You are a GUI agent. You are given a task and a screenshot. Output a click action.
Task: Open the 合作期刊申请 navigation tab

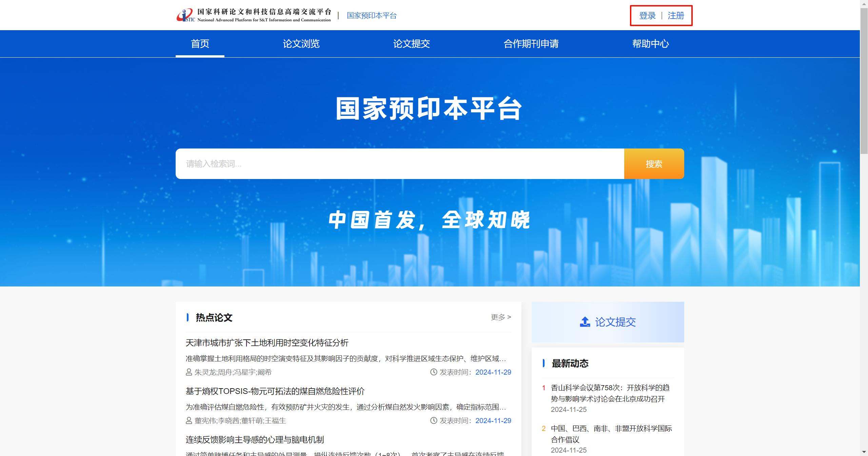tap(531, 44)
